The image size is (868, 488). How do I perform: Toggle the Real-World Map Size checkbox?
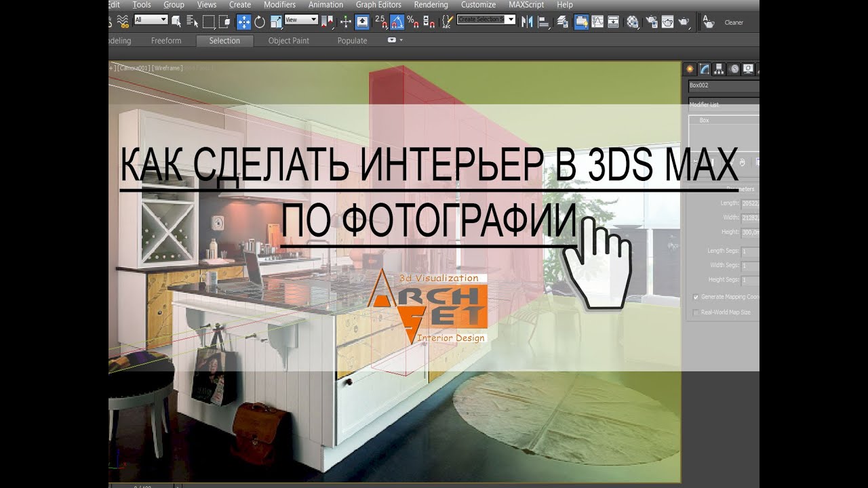coord(696,312)
